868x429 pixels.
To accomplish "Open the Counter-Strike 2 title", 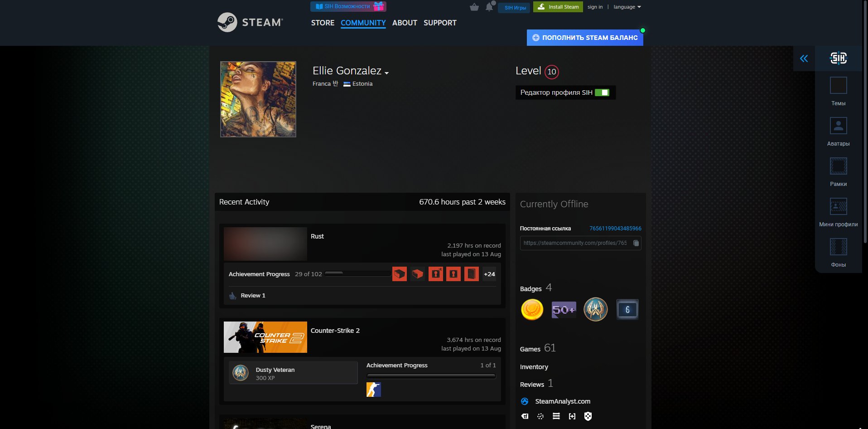I will tap(335, 331).
